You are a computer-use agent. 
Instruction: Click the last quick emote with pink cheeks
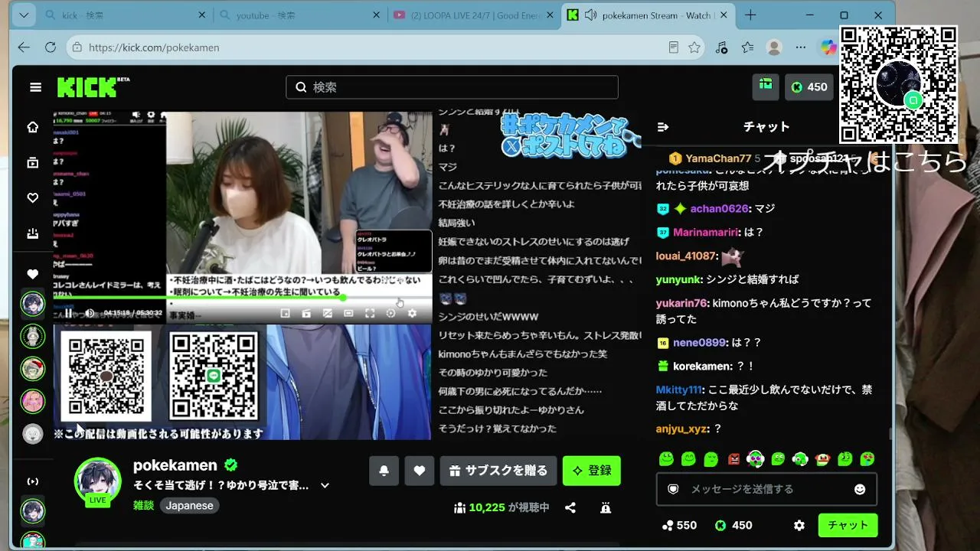click(867, 459)
